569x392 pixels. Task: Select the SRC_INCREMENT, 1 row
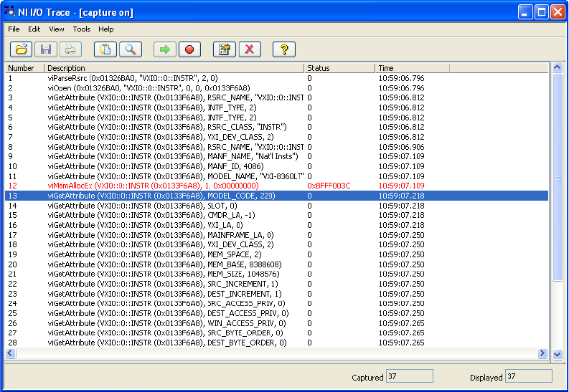tap(276, 284)
